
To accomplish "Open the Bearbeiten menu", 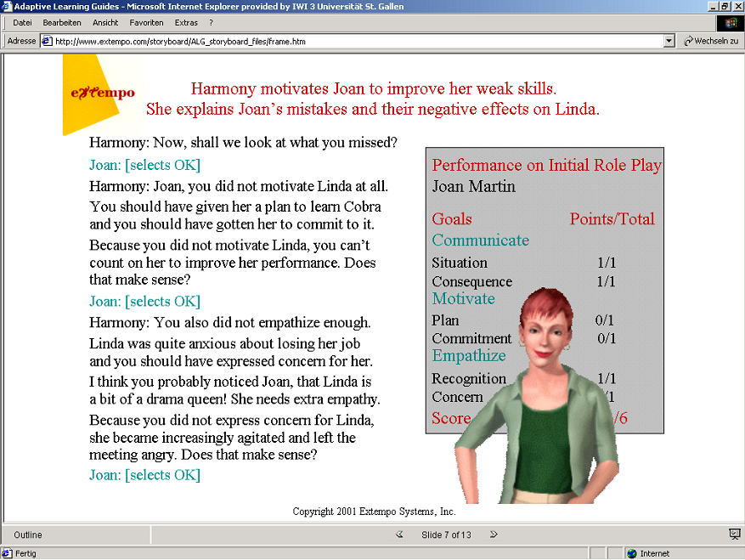I will [x=62, y=23].
